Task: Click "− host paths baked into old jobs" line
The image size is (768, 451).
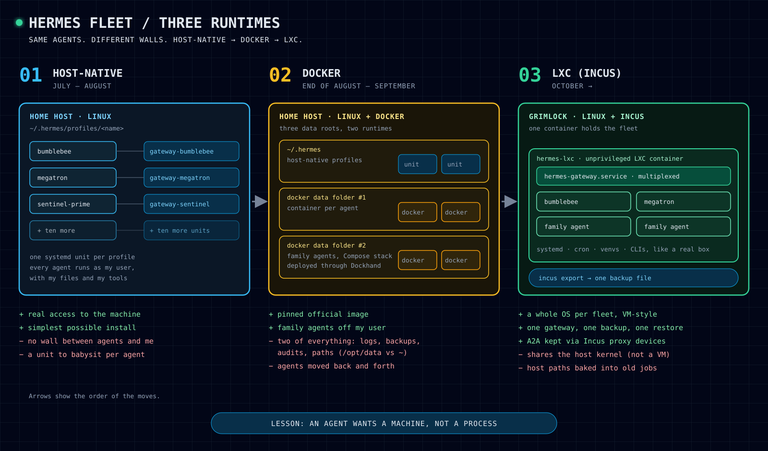Action: (588, 368)
